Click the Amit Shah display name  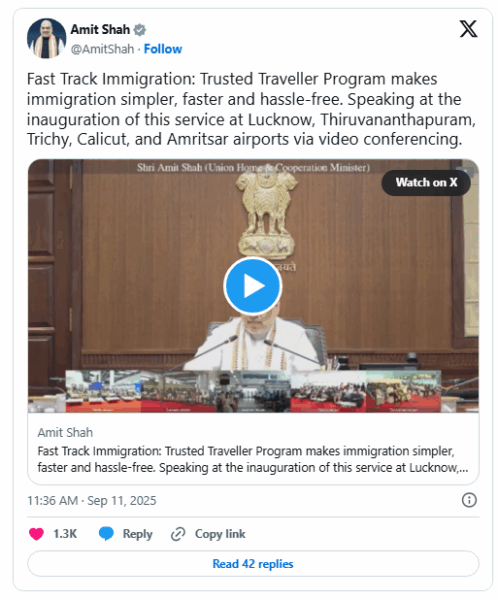(x=100, y=29)
